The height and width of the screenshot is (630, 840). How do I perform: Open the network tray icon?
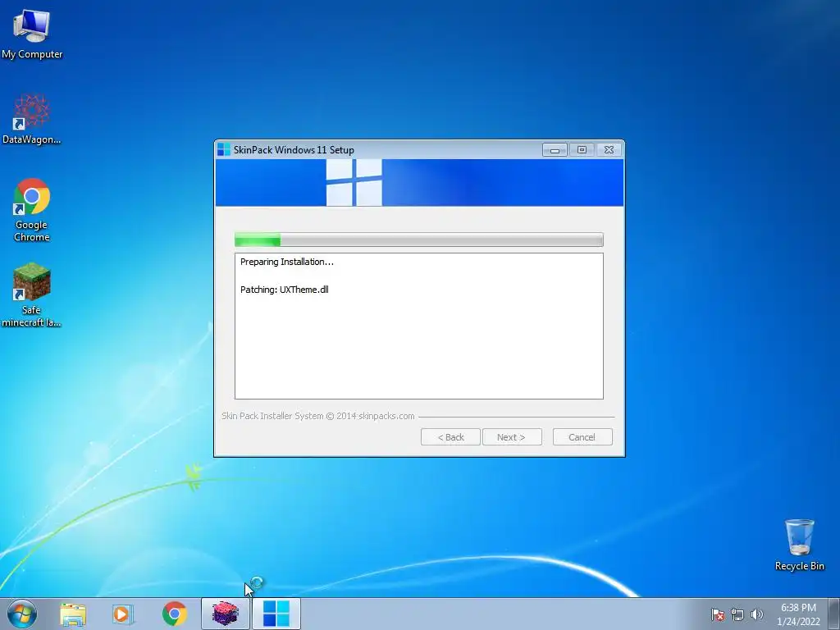[737, 614]
